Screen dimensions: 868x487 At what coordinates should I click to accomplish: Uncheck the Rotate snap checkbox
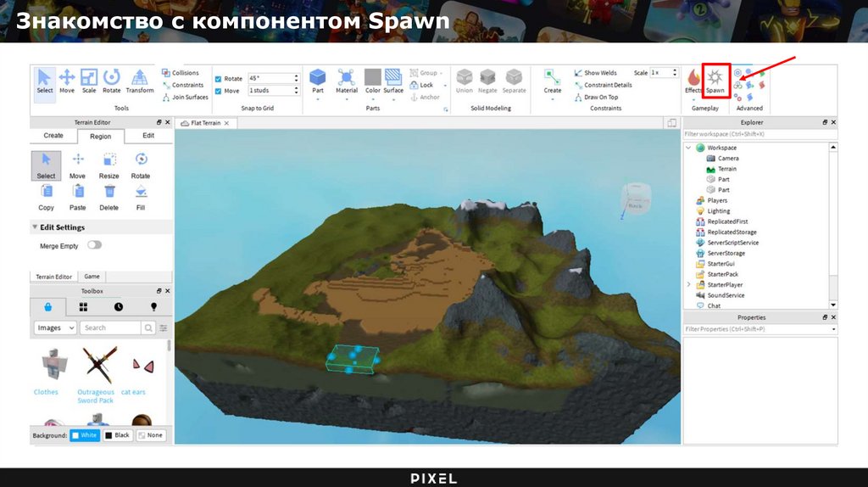coord(218,79)
